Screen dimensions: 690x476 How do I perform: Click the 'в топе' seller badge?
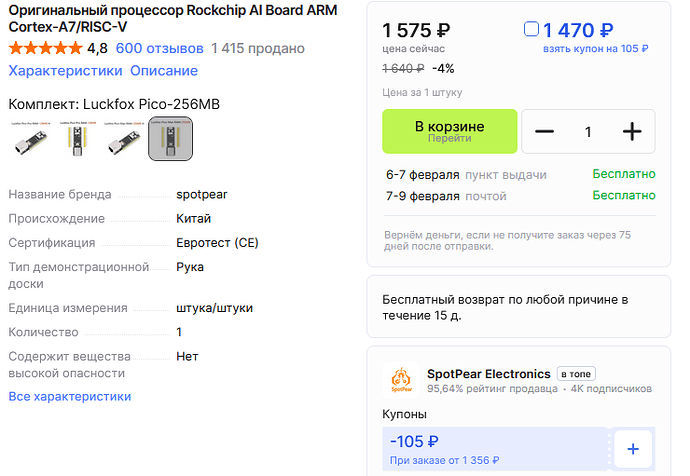click(x=576, y=374)
